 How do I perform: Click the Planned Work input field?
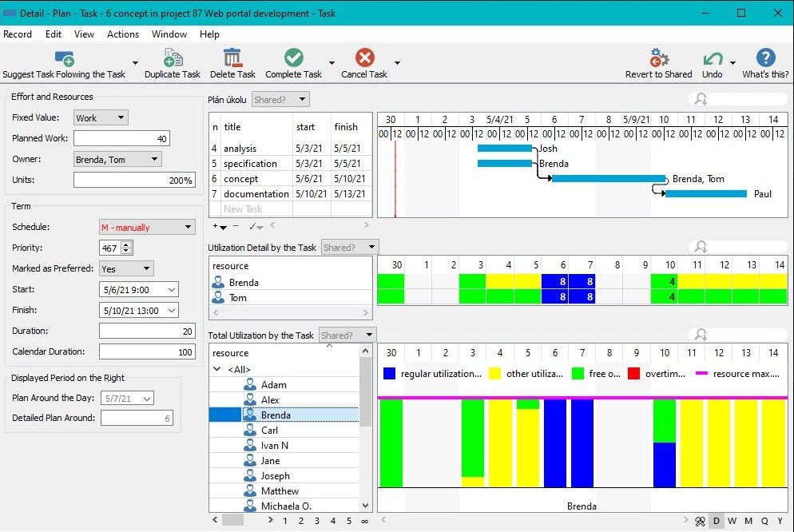121,138
